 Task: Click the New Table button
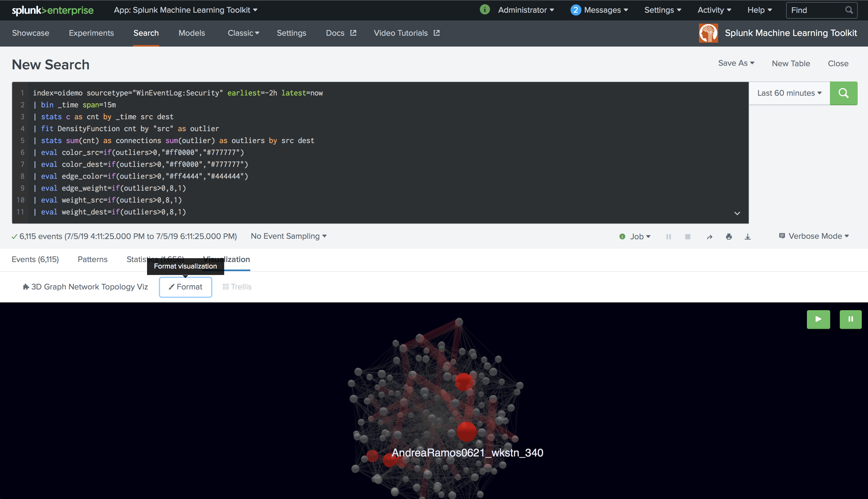click(791, 63)
